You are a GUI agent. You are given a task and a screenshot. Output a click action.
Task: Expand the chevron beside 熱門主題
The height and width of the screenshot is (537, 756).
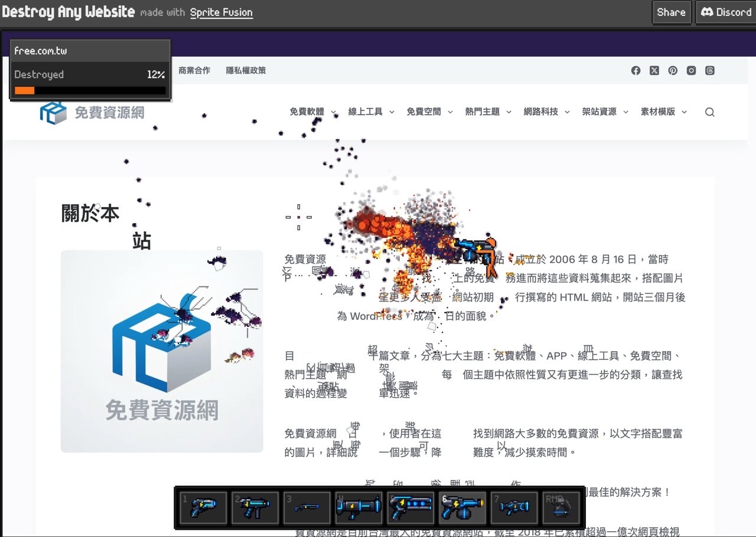tap(509, 112)
